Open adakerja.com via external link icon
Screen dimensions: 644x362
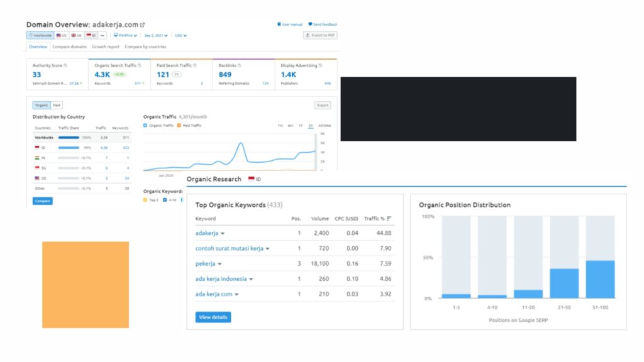pyautogui.click(x=142, y=25)
